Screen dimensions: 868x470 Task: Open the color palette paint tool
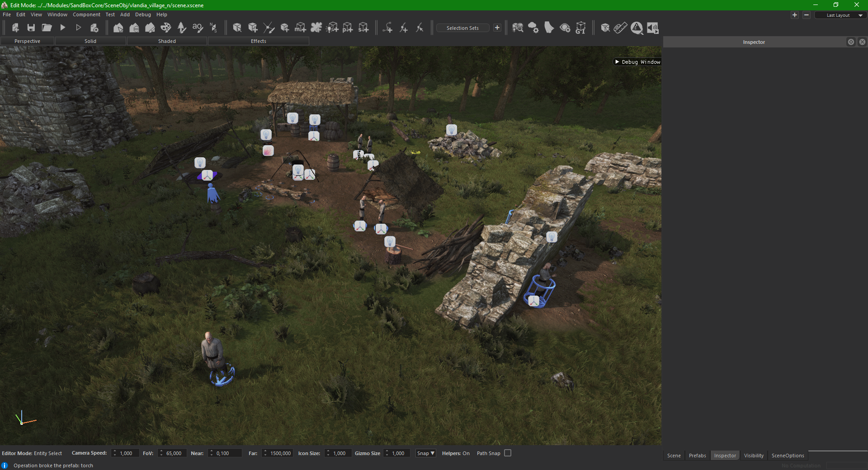166,28
